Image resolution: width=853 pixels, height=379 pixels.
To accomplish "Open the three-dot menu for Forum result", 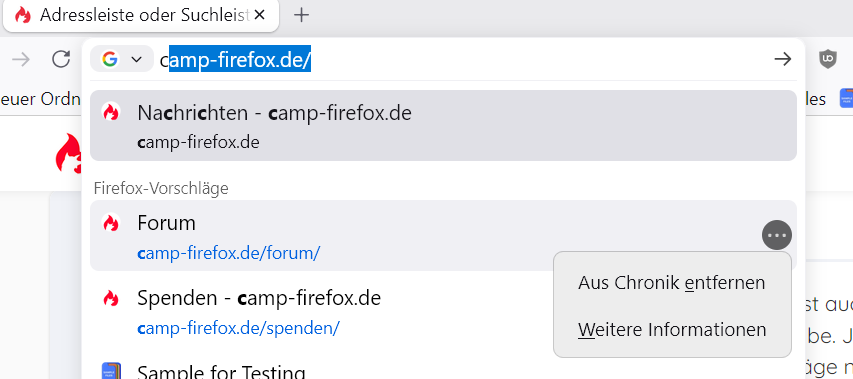I will tap(777, 235).
